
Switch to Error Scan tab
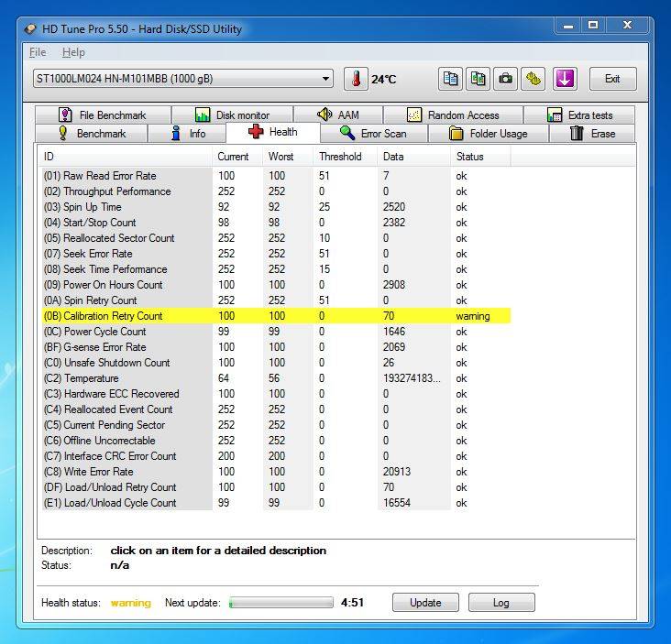374,134
